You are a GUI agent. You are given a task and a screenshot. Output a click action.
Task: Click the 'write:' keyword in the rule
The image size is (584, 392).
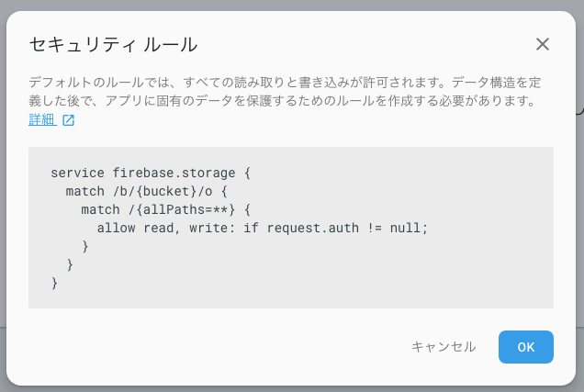(x=212, y=228)
